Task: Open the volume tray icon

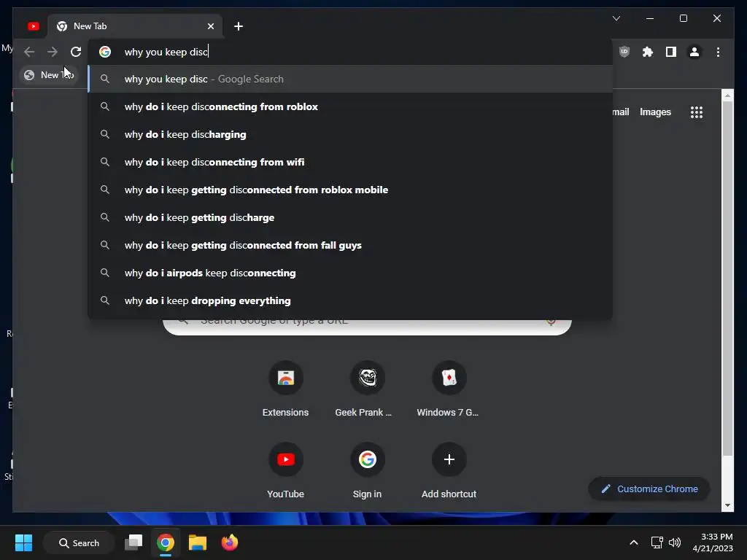Action: [x=675, y=542]
